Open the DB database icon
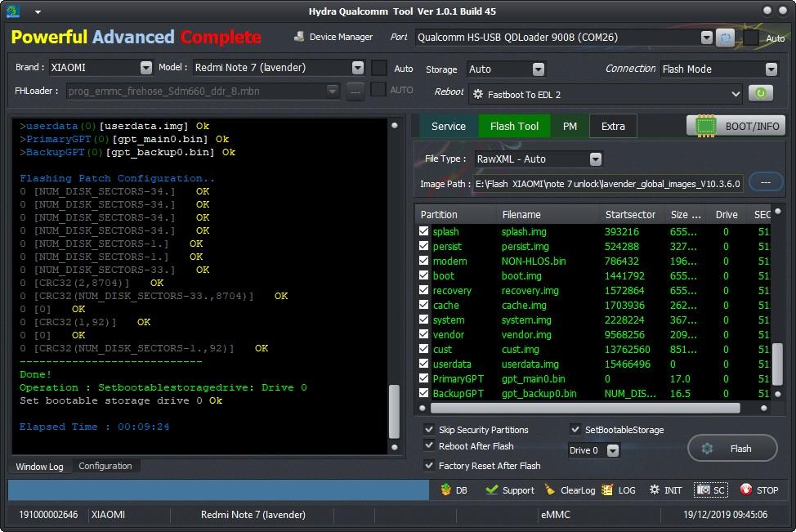 pyautogui.click(x=454, y=490)
